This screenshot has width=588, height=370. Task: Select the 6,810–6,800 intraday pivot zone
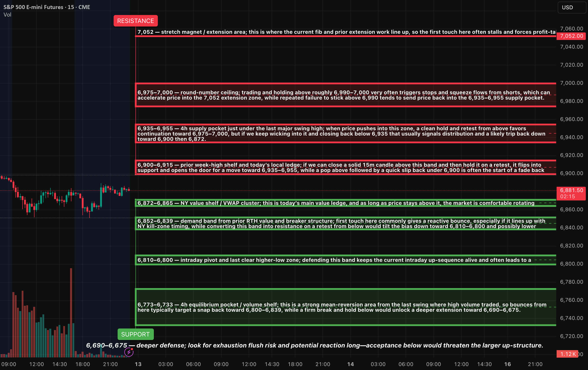[x=342, y=260]
